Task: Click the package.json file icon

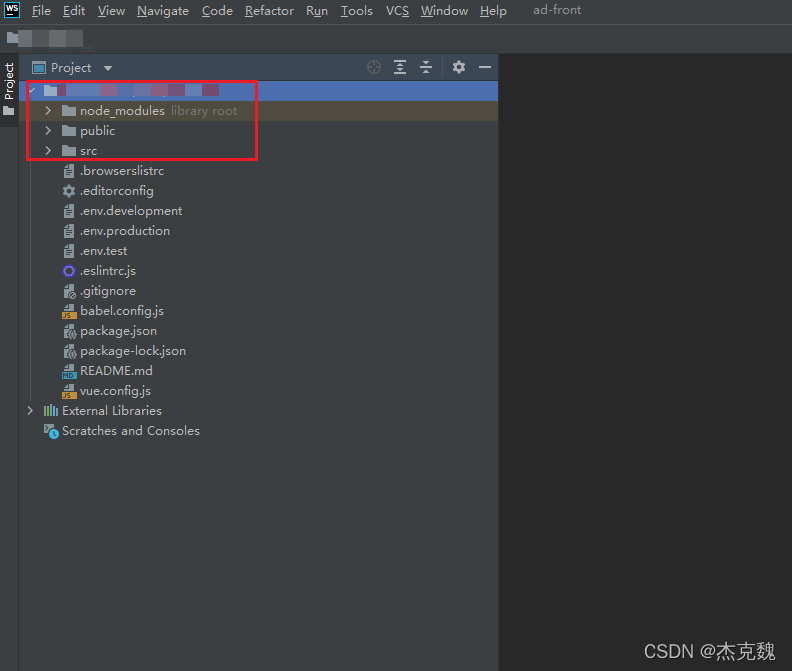Action: 69,331
